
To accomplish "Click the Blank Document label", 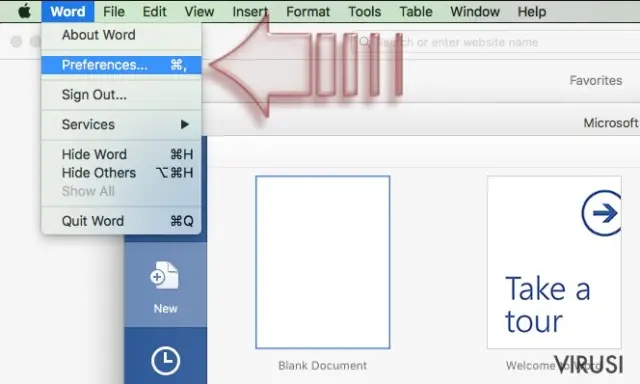I will tap(322, 365).
